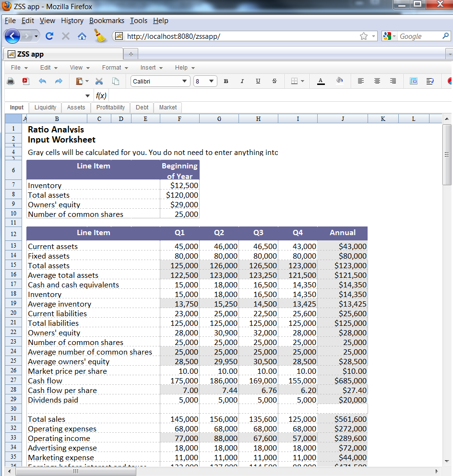Choose cell fill color bucket
453x476 pixels.
pos(339,81)
